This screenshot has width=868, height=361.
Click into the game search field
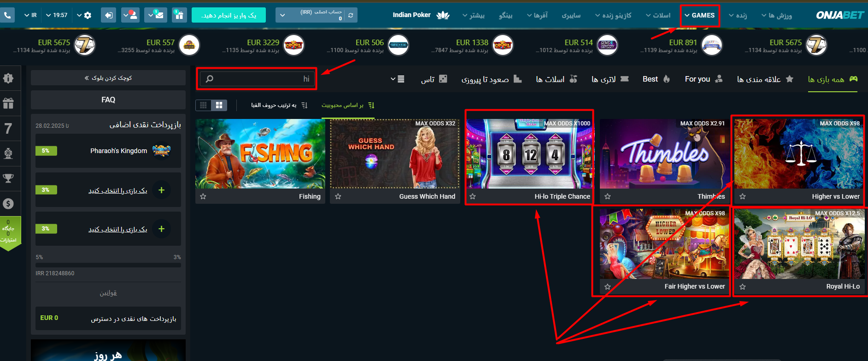point(258,79)
